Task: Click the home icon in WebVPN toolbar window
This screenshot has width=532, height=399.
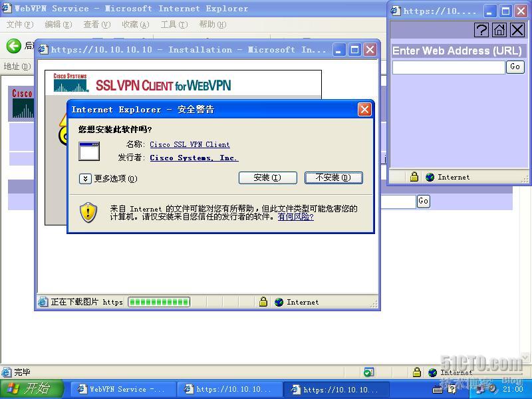Action: tap(499, 30)
